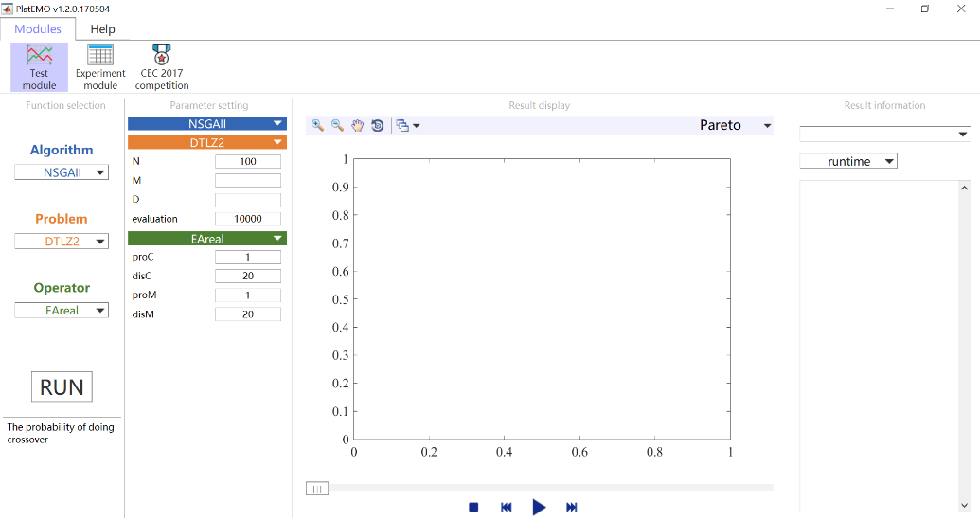The width and height of the screenshot is (980, 521).
Task: Click the evaluation input field
Action: click(248, 219)
